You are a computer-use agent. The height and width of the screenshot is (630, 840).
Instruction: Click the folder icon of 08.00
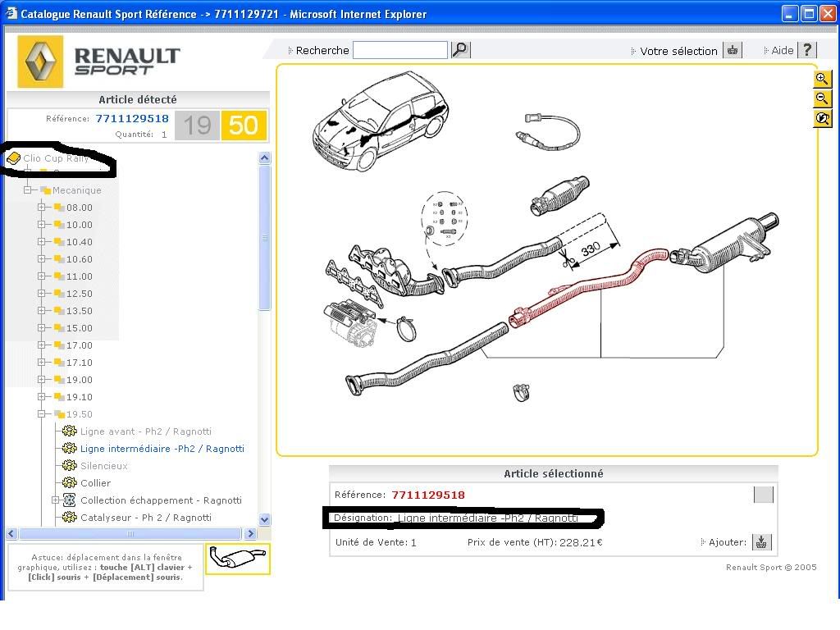59,208
